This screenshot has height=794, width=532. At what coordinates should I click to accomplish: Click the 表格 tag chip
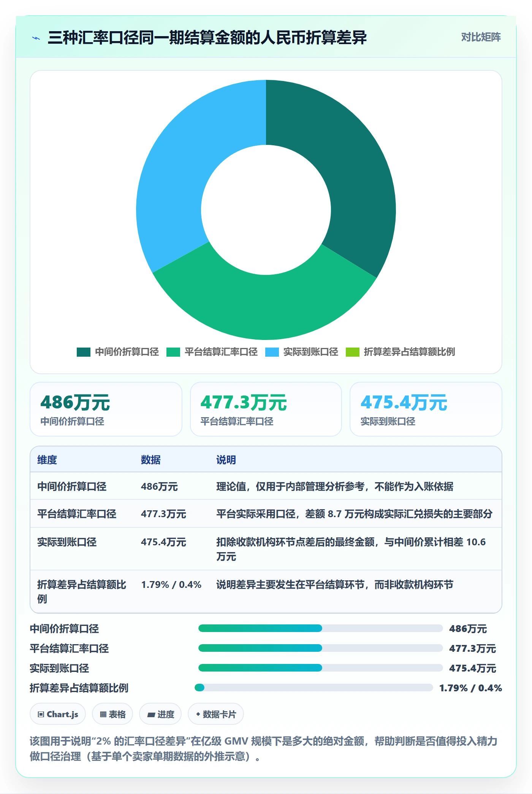pyautogui.click(x=112, y=714)
